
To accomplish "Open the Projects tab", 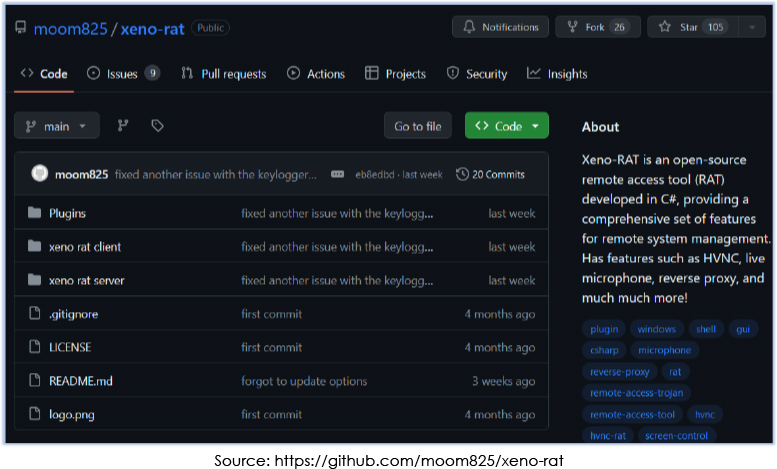I will (395, 74).
